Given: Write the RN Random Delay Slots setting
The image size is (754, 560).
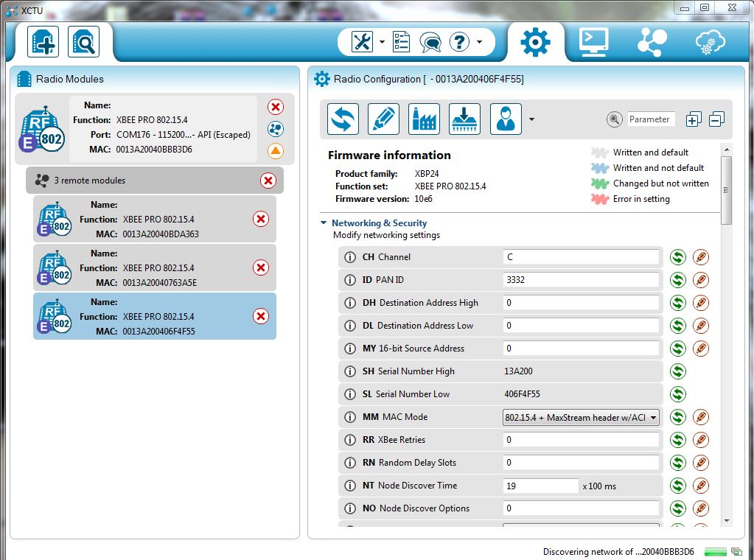Looking at the screenshot, I should 701,463.
